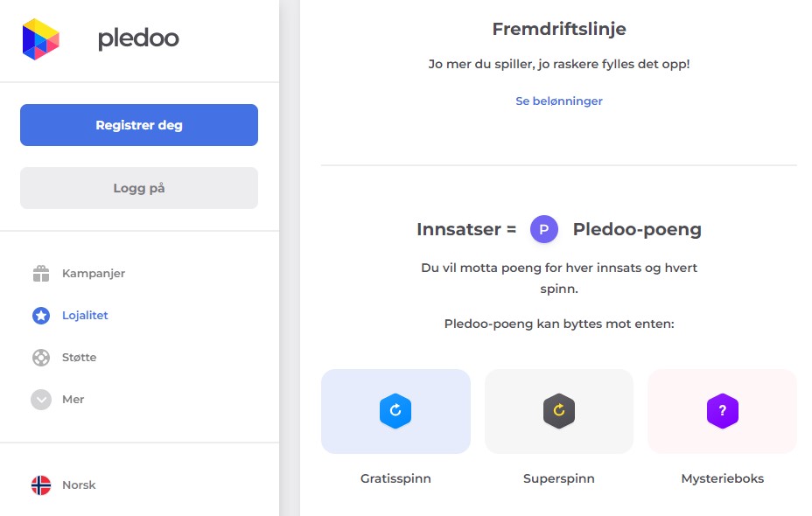Select the Mysterieboks reward card
Screen dimensions: 812x516
click(723, 412)
